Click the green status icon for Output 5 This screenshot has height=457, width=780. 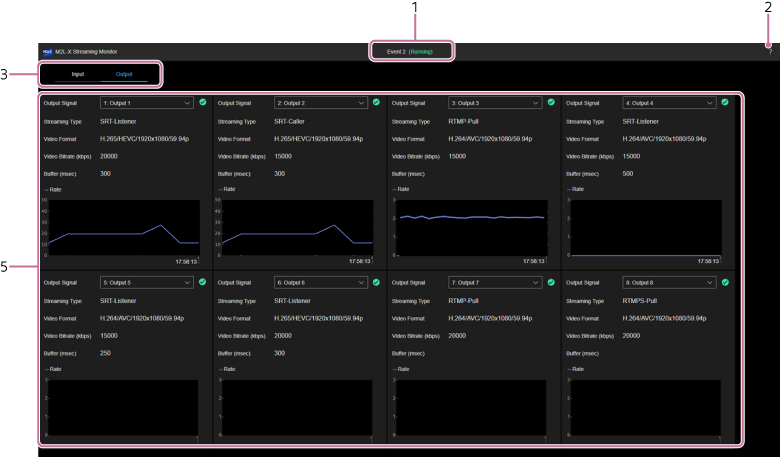203,282
